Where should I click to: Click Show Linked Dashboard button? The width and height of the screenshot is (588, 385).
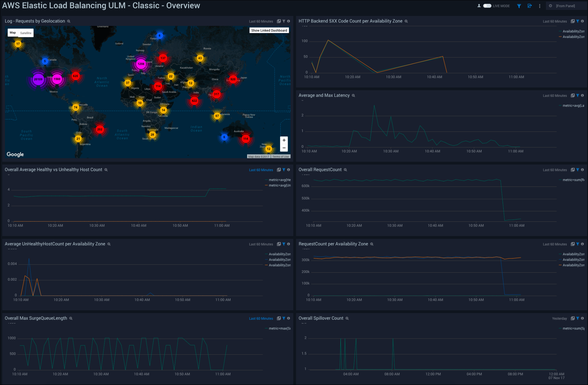[269, 30]
